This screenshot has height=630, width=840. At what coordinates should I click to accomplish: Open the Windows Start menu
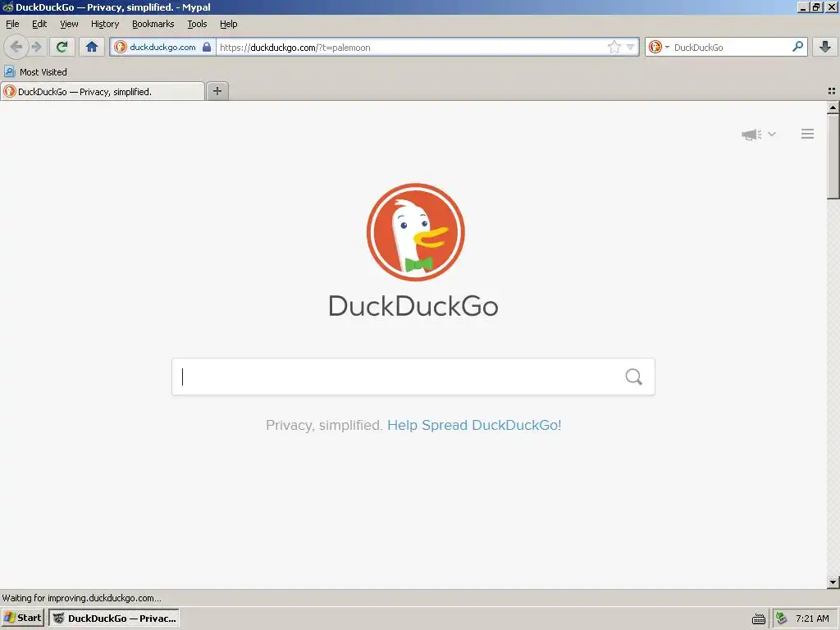coord(22,618)
